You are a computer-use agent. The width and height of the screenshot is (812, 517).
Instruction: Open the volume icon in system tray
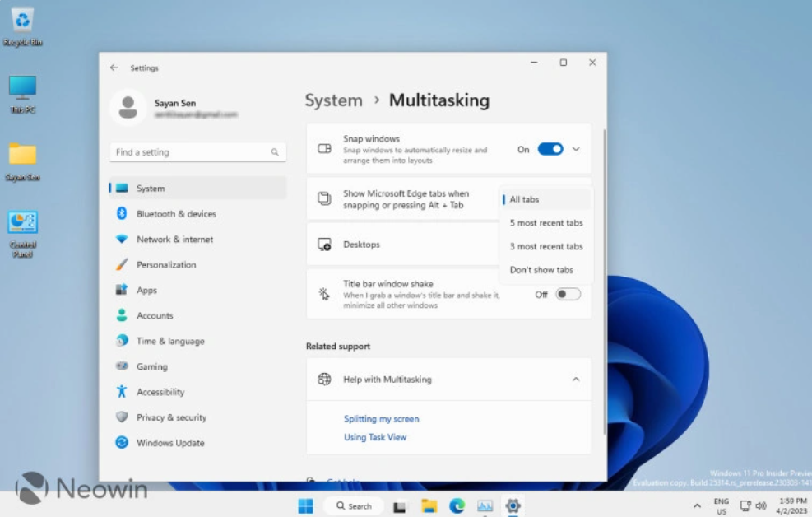[761, 505]
